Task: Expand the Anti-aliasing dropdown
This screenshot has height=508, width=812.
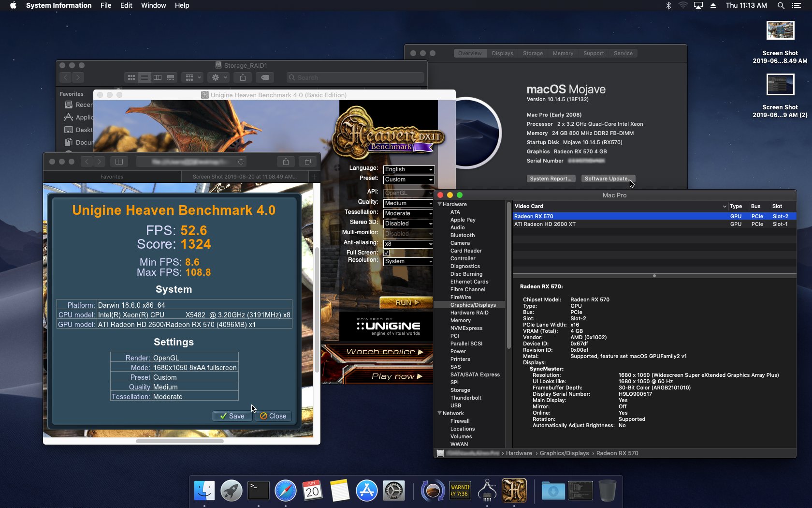Action: (408, 244)
